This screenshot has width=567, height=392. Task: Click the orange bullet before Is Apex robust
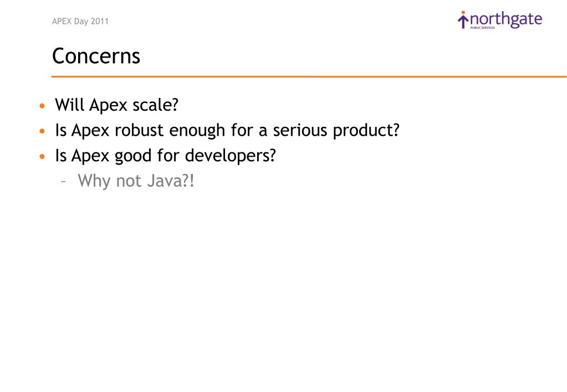(x=42, y=131)
